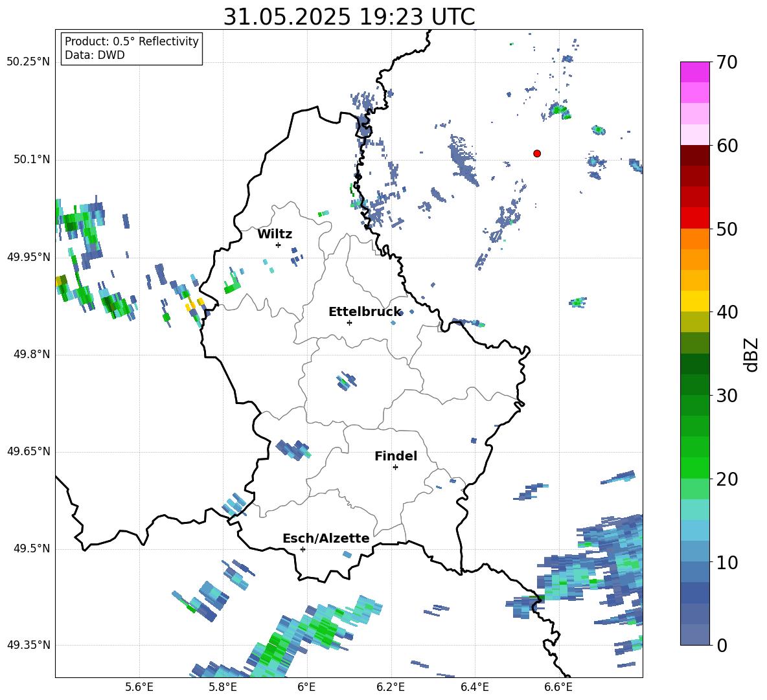Click the 49.5°N latitude label
The image size is (767, 700).
coord(32,548)
